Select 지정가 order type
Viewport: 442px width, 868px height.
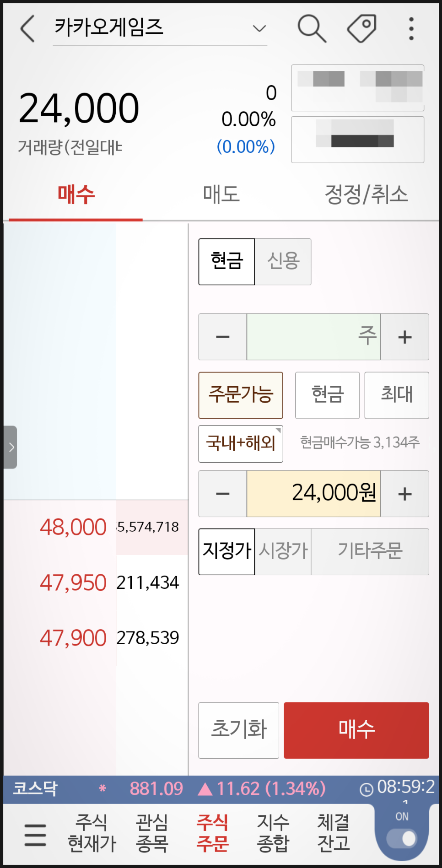[x=226, y=551]
